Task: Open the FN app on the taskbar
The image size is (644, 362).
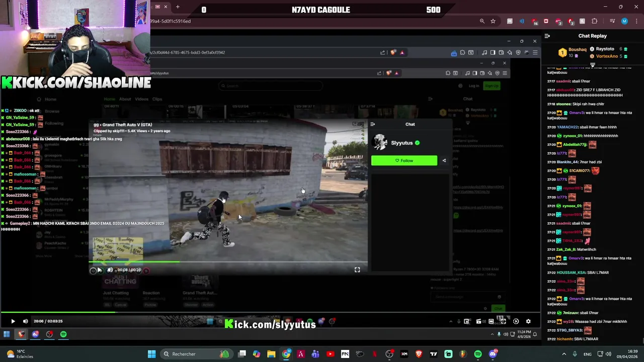Action: click(x=345, y=354)
